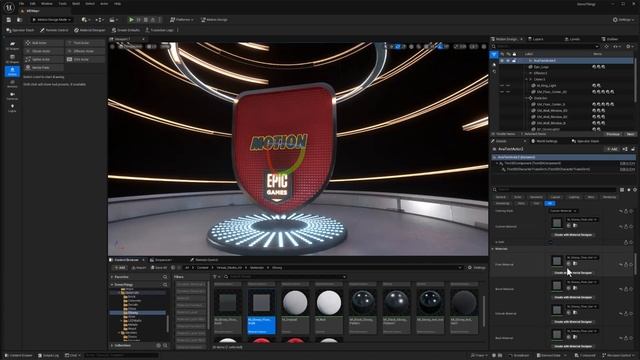This screenshot has height=360, width=640.
Task: Choose the Text Actor tool
Action: 85,43
